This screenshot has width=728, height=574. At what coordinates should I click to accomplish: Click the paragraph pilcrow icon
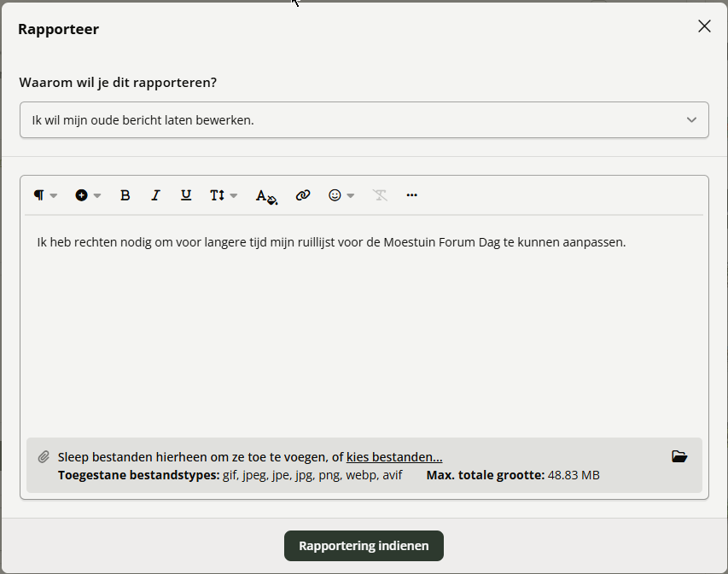click(x=39, y=195)
